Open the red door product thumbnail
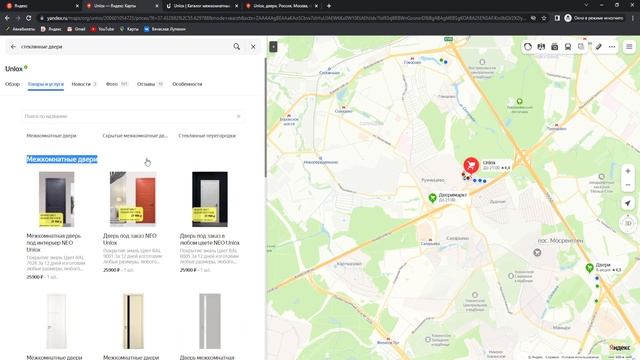 click(x=133, y=199)
